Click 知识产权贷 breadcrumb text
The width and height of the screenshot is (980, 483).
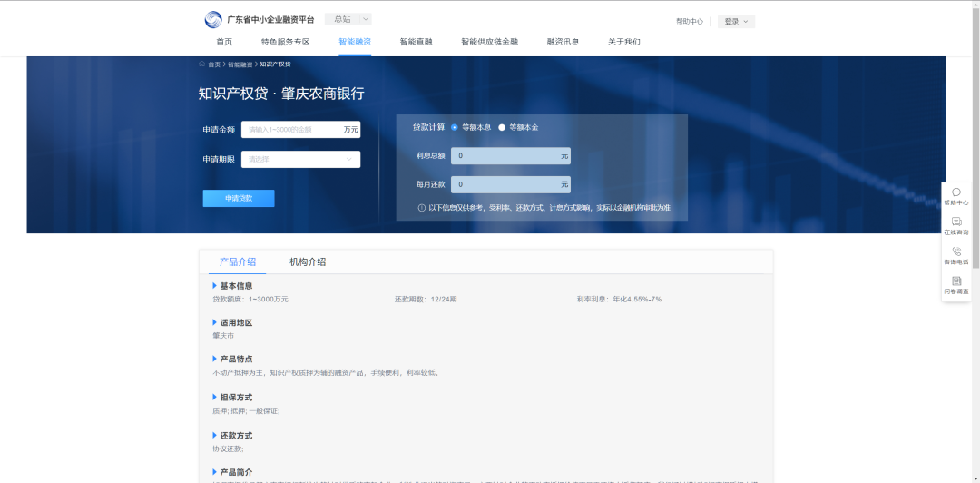coord(275,64)
